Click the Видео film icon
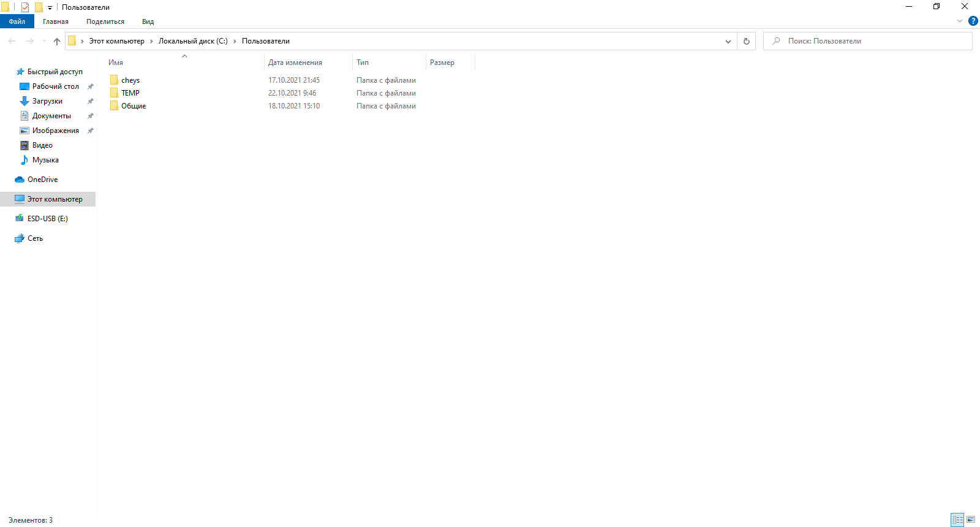Viewport: 980px width, 527px height. (24, 145)
